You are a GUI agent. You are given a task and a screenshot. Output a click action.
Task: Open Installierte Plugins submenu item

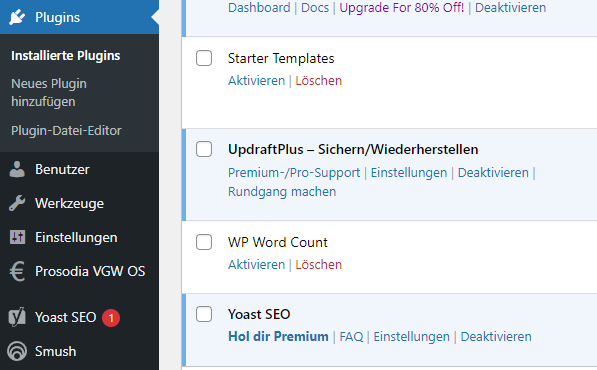(65, 56)
